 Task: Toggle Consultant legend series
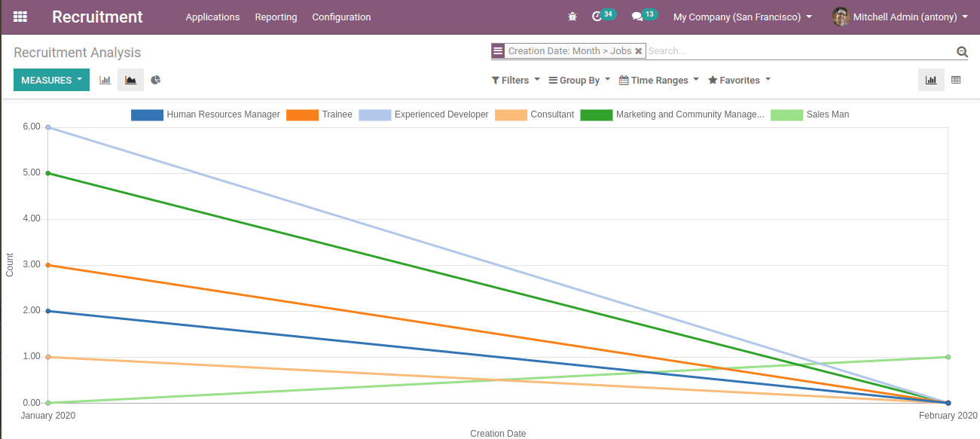click(x=534, y=114)
